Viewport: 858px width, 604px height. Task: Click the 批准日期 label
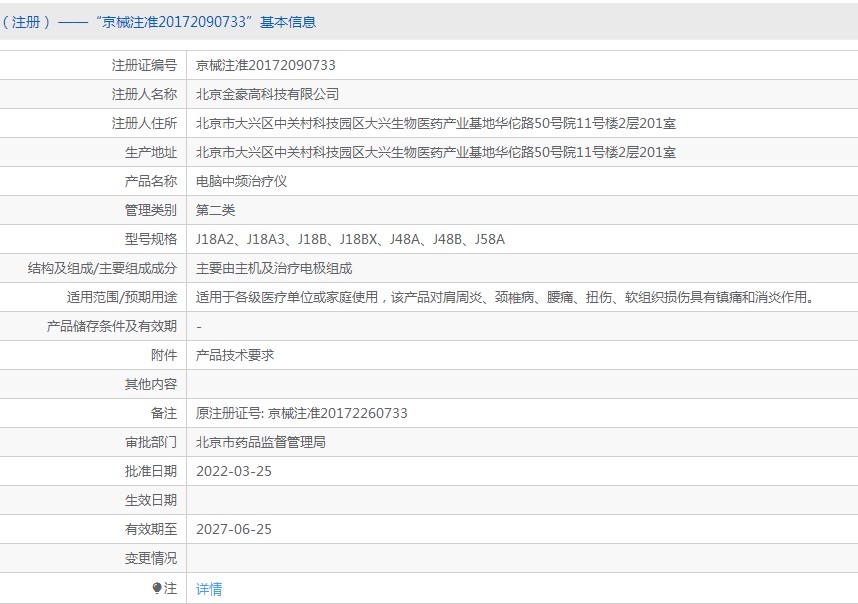click(151, 471)
